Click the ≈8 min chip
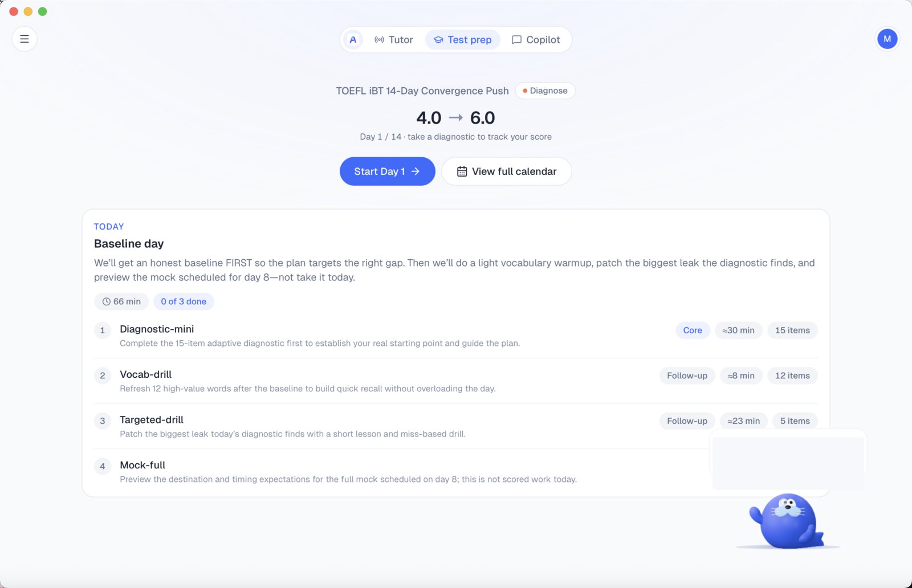Screen dimensions: 912x588 [741, 375]
